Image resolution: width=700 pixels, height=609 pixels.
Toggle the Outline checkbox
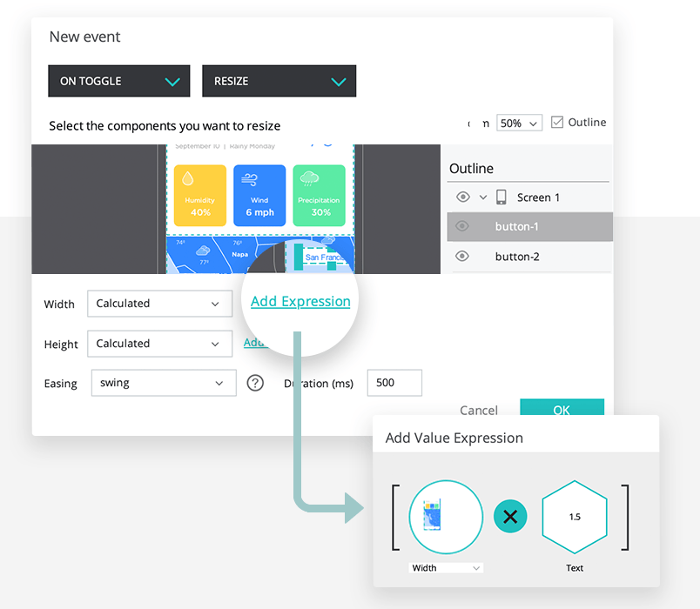click(556, 122)
